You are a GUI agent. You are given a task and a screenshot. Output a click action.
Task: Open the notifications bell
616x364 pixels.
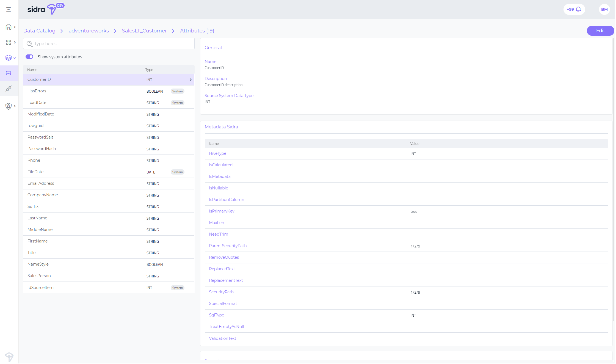(578, 9)
